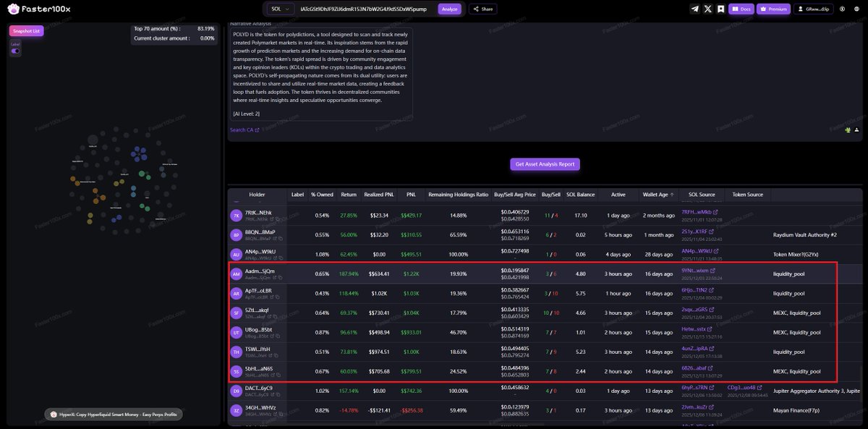This screenshot has width=868, height=429.
Task: Open the Premium button
Action: pos(773,9)
